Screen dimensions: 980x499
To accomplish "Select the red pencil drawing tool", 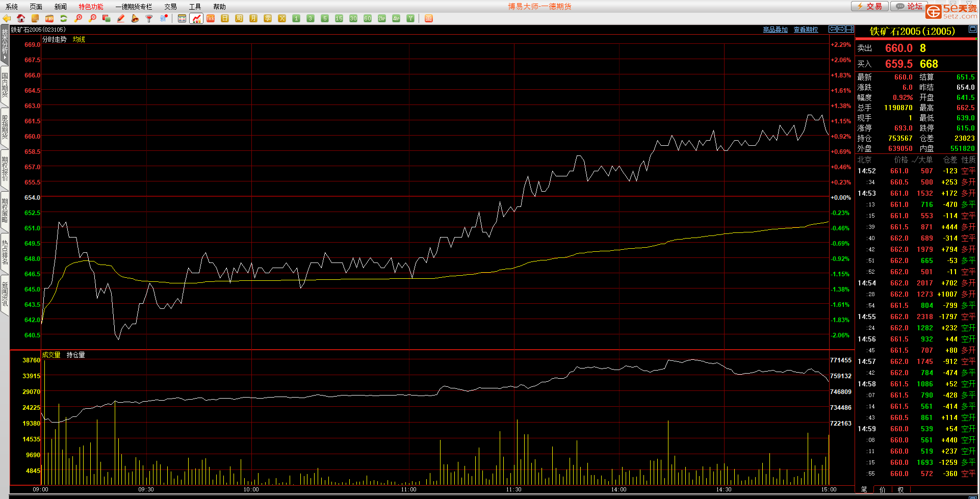I will [121, 18].
